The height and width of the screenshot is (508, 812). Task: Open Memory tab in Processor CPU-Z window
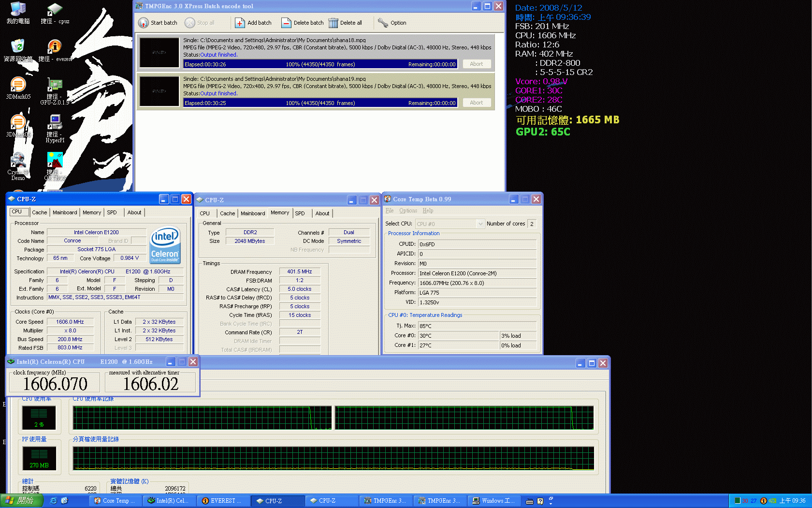92,212
